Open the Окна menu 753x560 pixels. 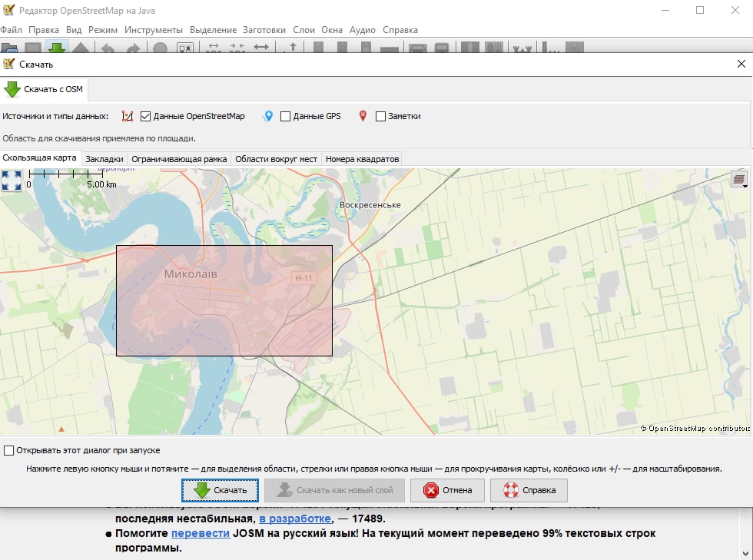(x=332, y=30)
